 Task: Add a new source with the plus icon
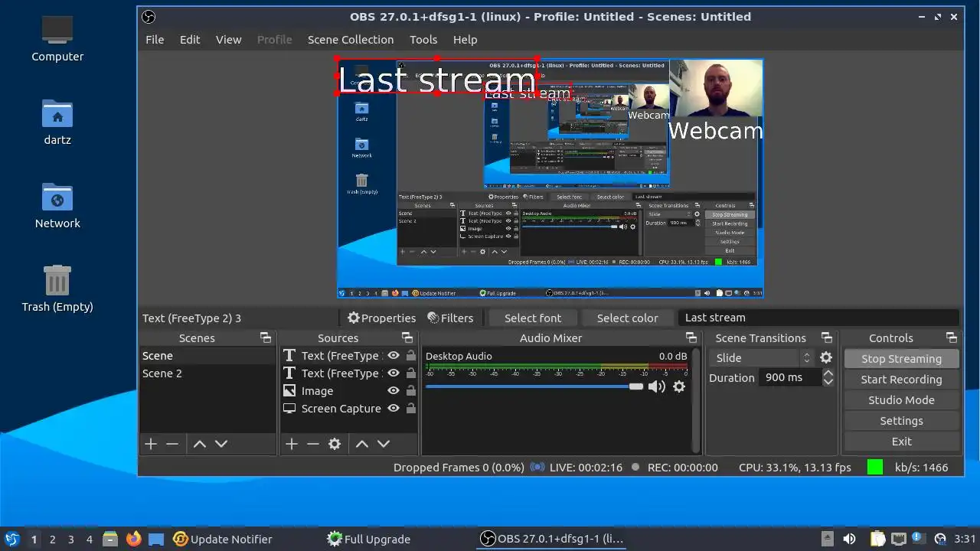pos(292,444)
